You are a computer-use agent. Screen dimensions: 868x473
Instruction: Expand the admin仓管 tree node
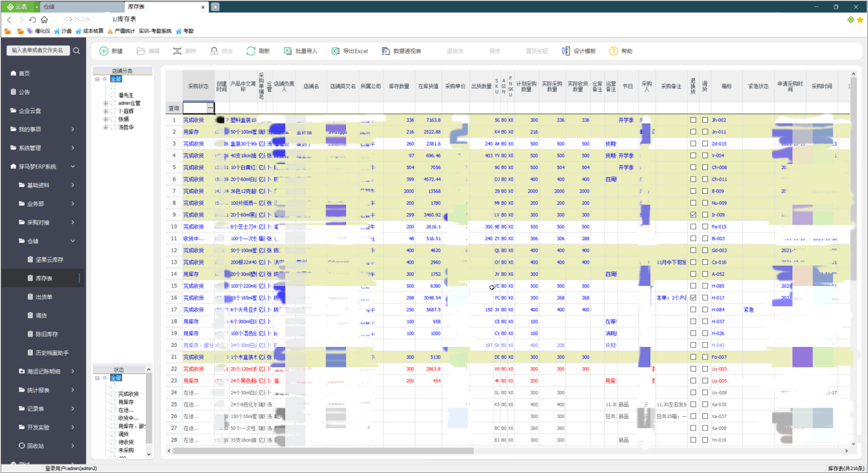click(105, 103)
